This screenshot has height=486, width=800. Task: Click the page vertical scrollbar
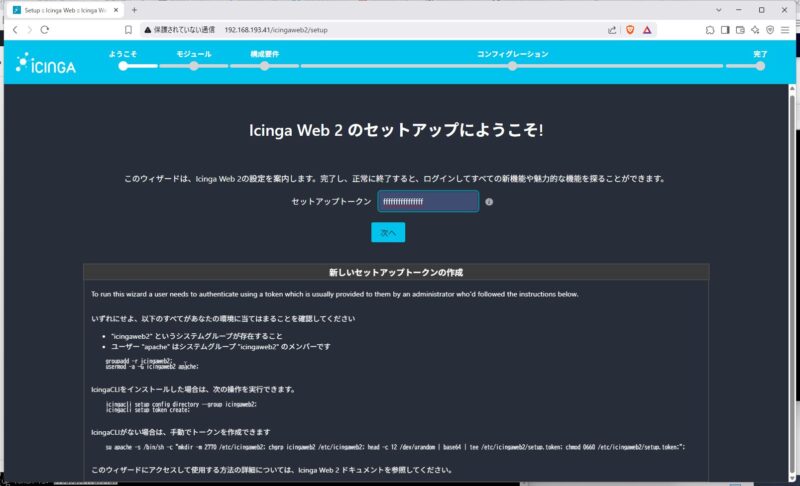pyautogui.click(x=792, y=283)
